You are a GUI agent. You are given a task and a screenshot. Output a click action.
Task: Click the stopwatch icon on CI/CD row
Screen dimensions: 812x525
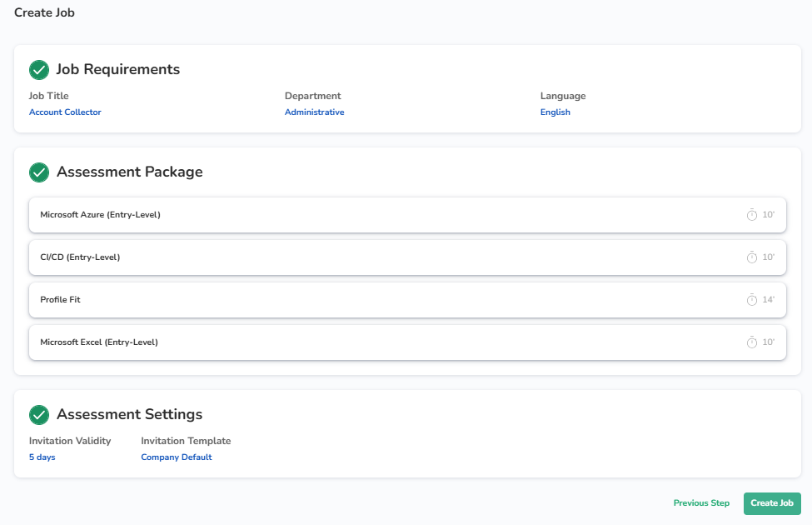coord(752,257)
